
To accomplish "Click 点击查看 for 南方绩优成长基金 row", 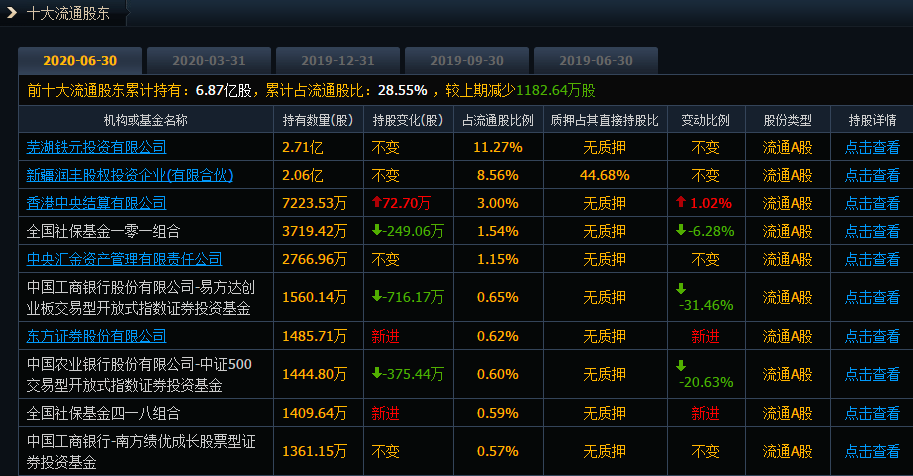I will coord(872,451).
